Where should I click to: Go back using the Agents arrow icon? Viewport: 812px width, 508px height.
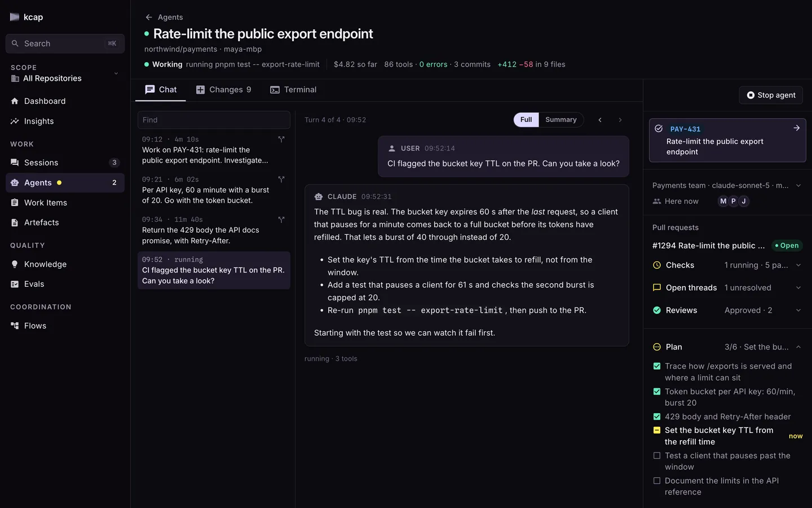149,17
